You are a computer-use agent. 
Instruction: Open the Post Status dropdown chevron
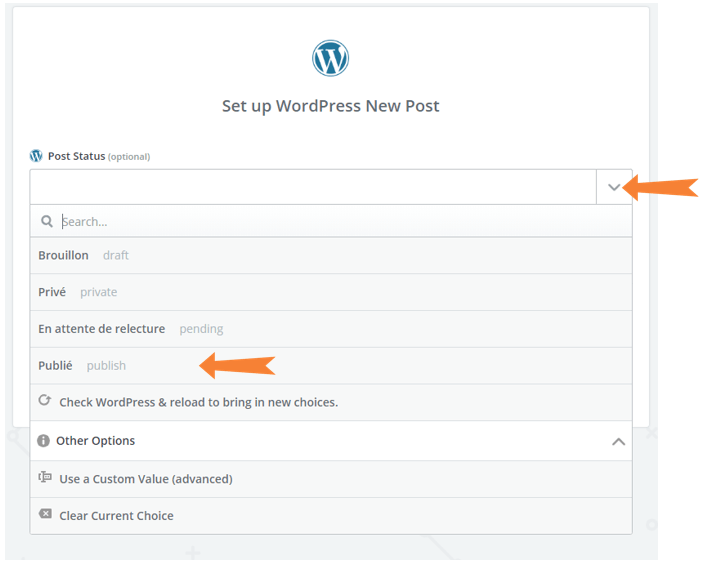(x=614, y=187)
